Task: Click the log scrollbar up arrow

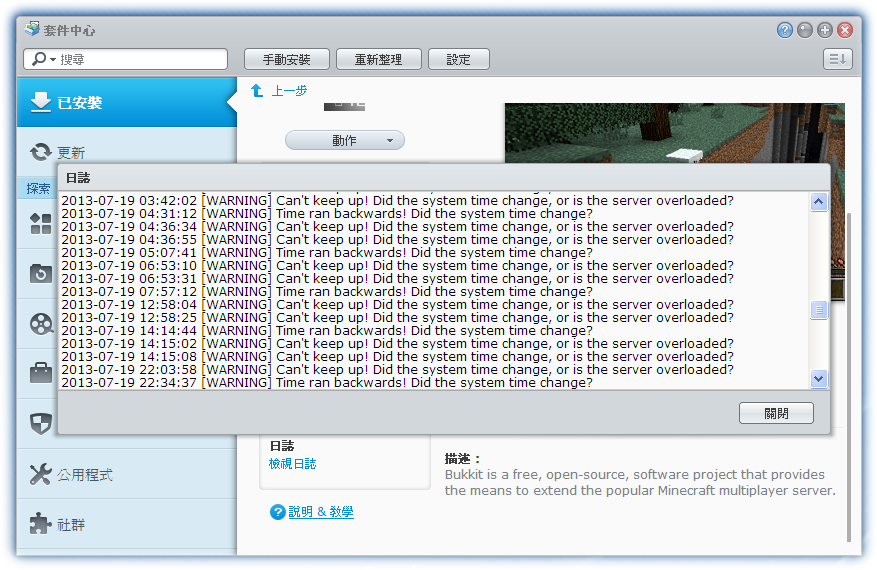Action: (x=819, y=201)
